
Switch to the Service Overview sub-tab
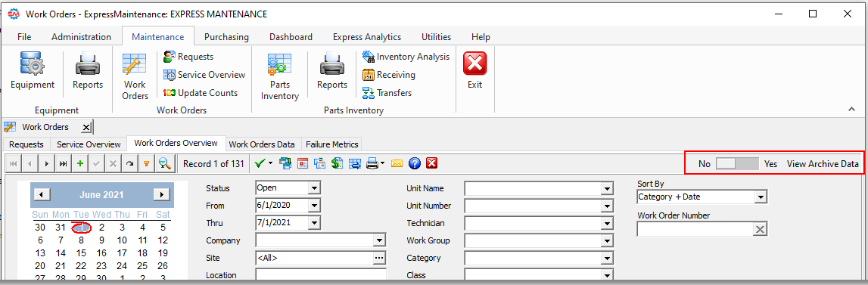pos(89,144)
